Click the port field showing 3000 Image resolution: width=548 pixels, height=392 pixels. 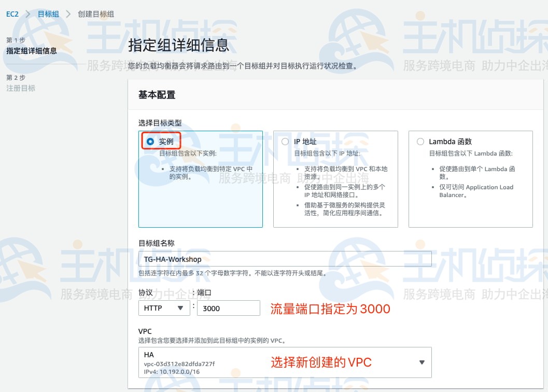pyautogui.click(x=228, y=308)
